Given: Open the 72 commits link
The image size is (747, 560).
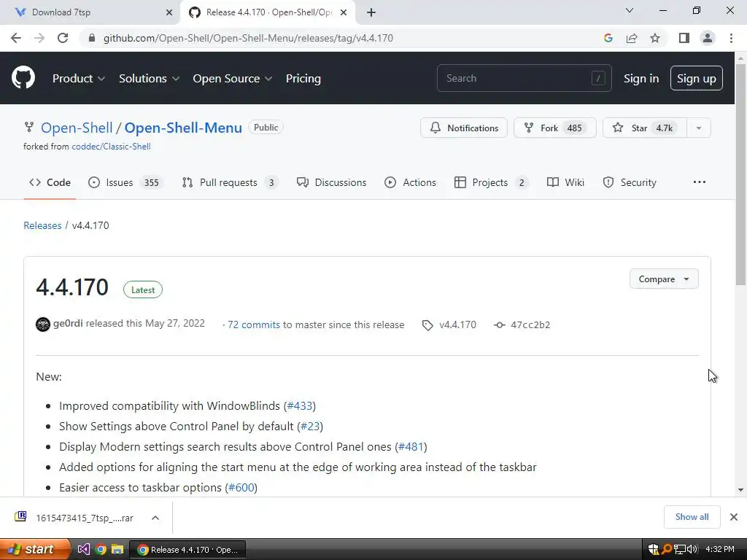Looking at the screenshot, I should point(253,324).
